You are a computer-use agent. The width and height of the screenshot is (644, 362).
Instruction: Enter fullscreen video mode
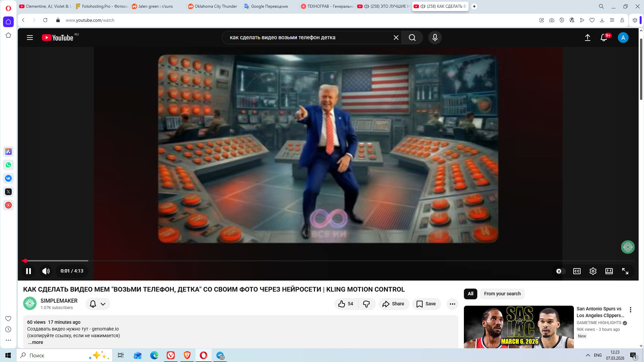coord(625,271)
